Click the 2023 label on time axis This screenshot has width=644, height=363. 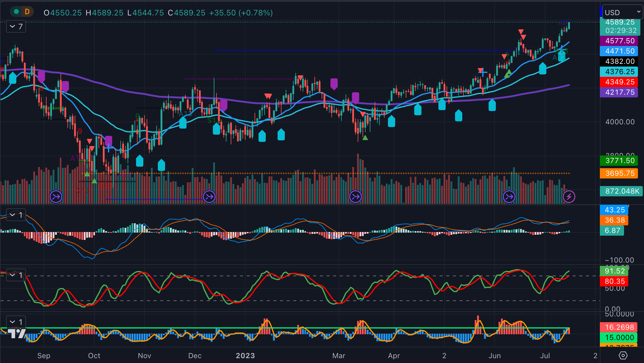coord(245,356)
